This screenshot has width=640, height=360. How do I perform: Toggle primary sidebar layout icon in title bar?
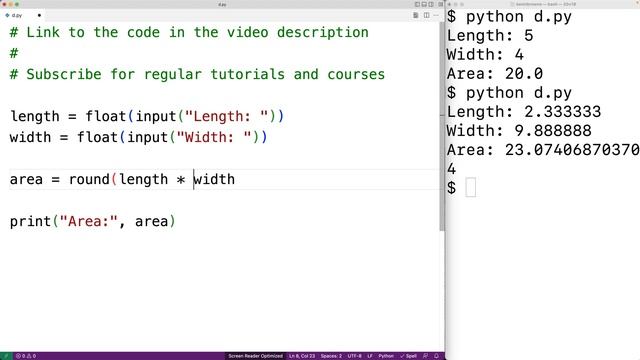coord(417,4)
